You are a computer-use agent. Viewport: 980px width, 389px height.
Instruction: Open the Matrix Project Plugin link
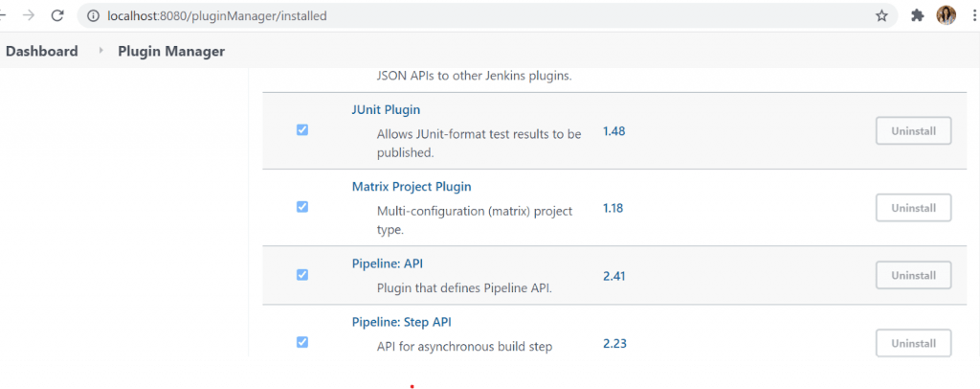pyautogui.click(x=412, y=187)
